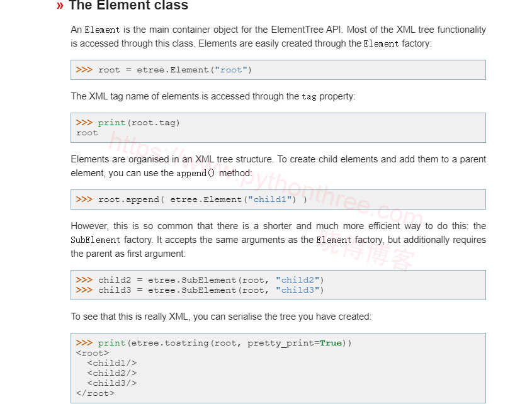Click the green print keyword in tostring line
Image resolution: width=532 pixels, height=404 pixels.
(x=111, y=344)
